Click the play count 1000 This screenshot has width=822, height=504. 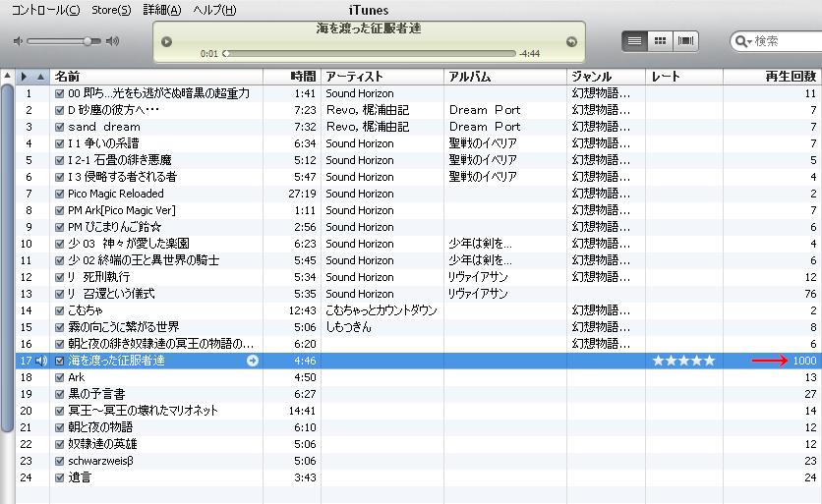804,361
